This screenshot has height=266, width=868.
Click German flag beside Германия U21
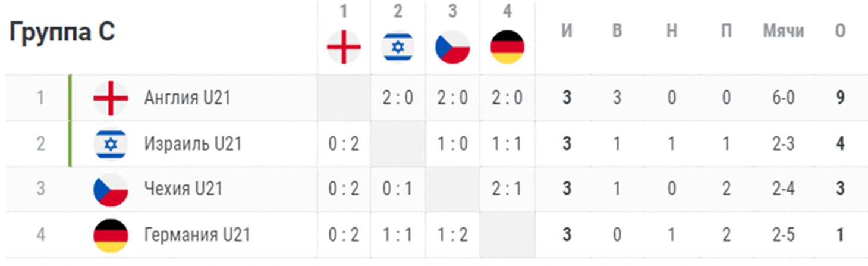point(111,236)
